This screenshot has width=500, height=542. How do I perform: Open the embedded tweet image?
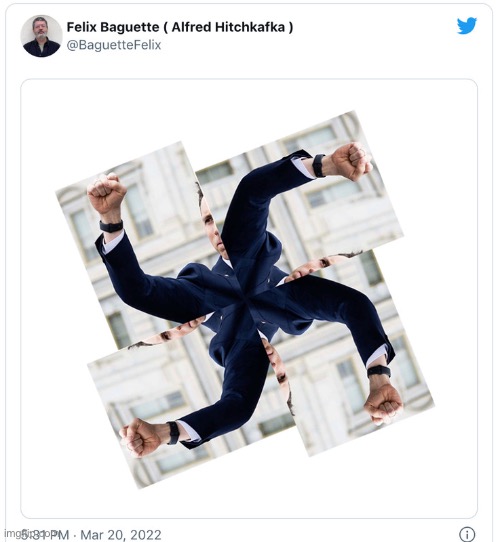tap(249, 298)
